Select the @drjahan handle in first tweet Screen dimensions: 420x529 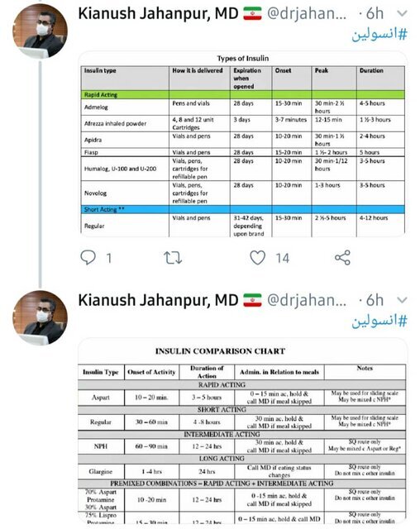pyautogui.click(x=307, y=14)
